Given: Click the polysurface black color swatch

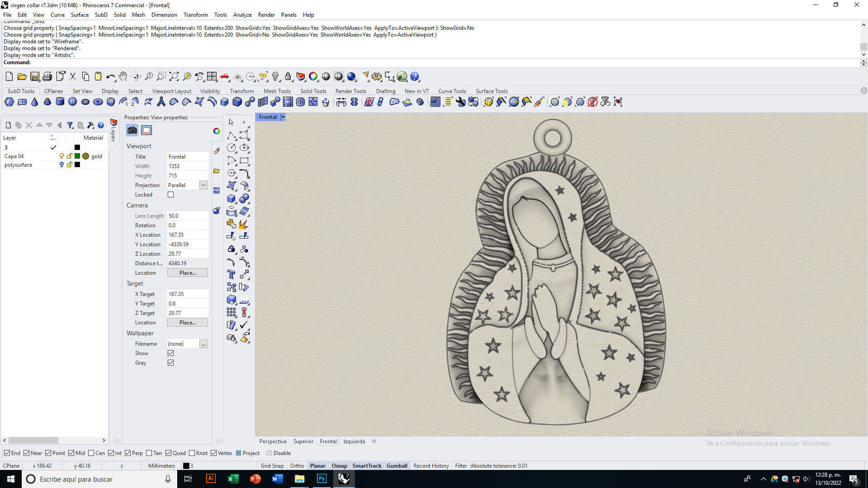Looking at the screenshot, I should click(77, 165).
